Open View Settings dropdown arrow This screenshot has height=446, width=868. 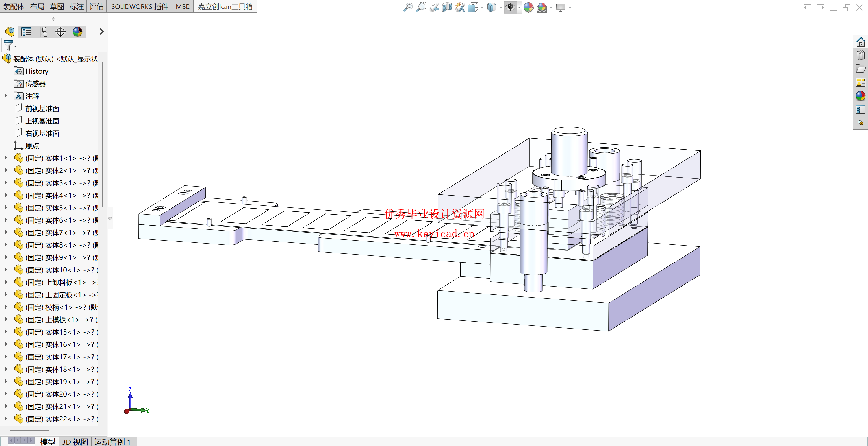[570, 7]
